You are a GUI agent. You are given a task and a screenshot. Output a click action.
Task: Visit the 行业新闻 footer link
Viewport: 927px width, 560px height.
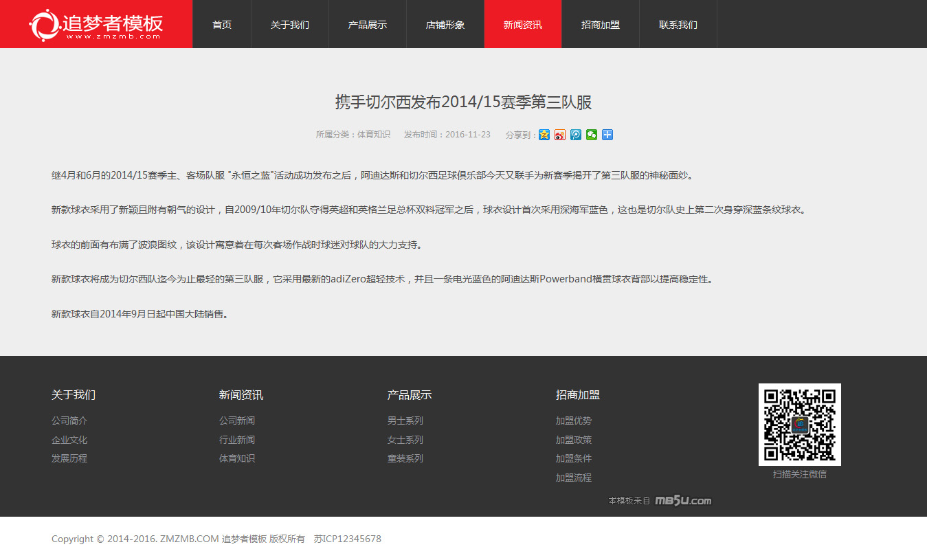237,440
